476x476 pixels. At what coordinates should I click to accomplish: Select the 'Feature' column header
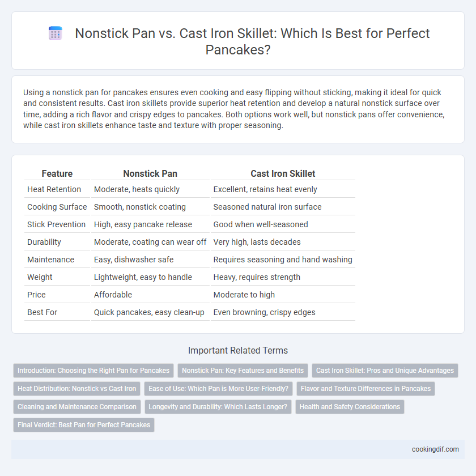[x=57, y=173]
